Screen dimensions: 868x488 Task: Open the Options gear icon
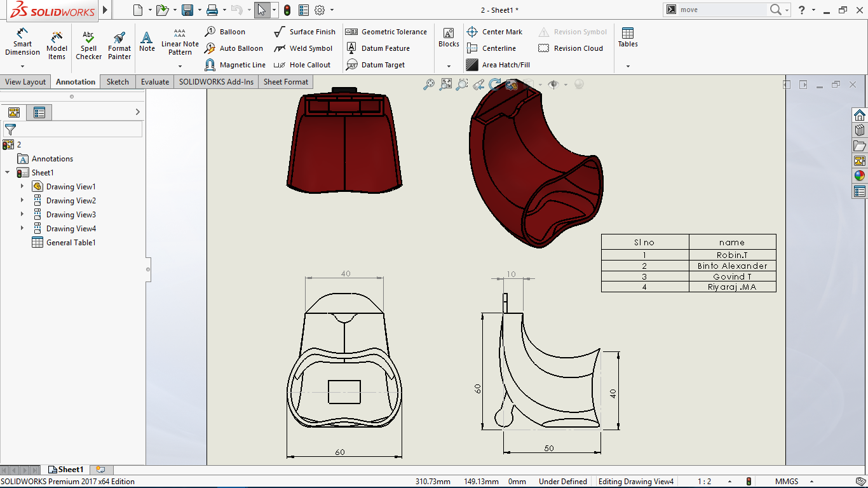(x=320, y=10)
